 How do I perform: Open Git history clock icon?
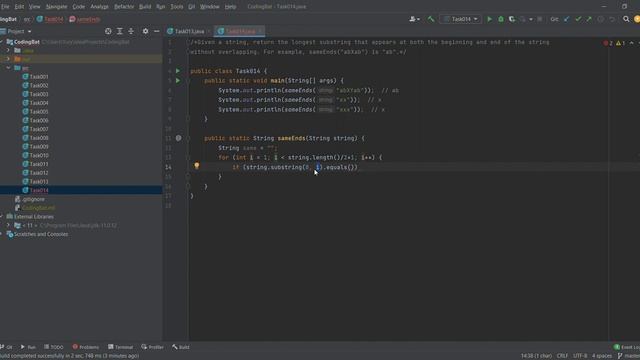[600, 19]
